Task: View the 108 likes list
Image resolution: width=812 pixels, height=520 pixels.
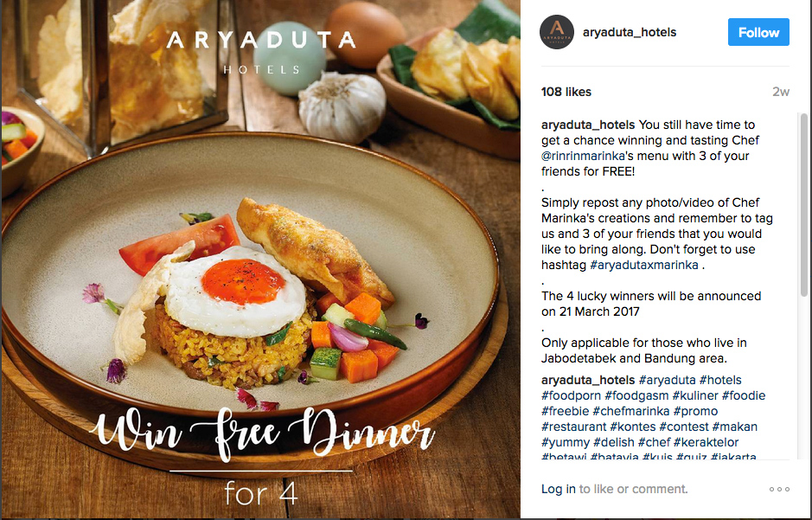Action: click(566, 92)
